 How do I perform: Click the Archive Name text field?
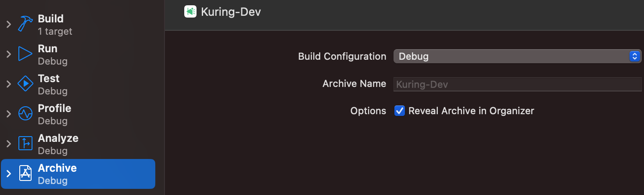tap(518, 84)
